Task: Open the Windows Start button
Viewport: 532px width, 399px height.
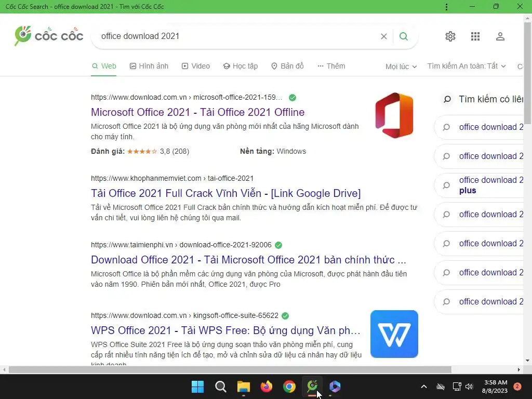Action: click(x=197, y=387)
